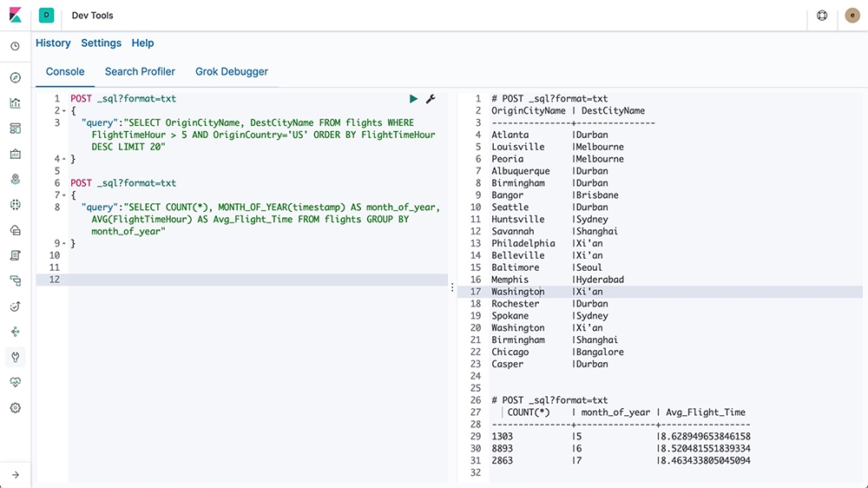This screenshot has height=488, width=868.
Task: Click the green play button to send request
Action: pyautogui.click(x=413, y=99)
